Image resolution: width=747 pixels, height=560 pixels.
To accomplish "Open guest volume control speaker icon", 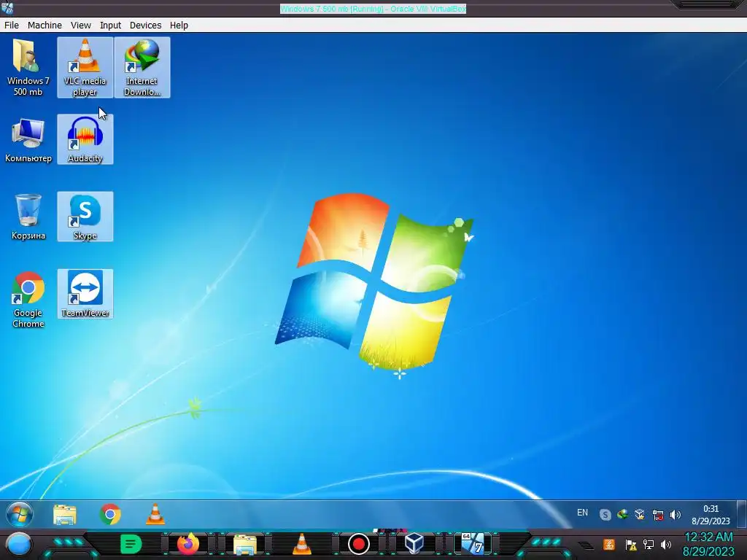I will [675, 515].
